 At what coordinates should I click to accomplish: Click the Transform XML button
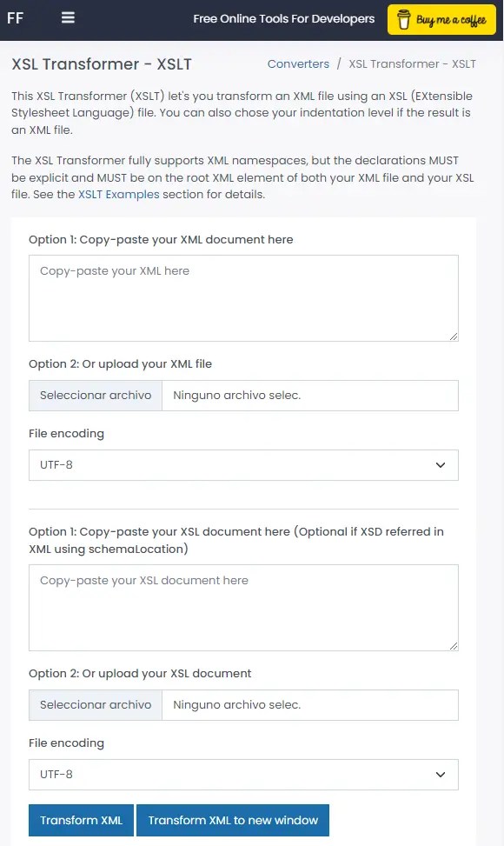pos(81,820)
